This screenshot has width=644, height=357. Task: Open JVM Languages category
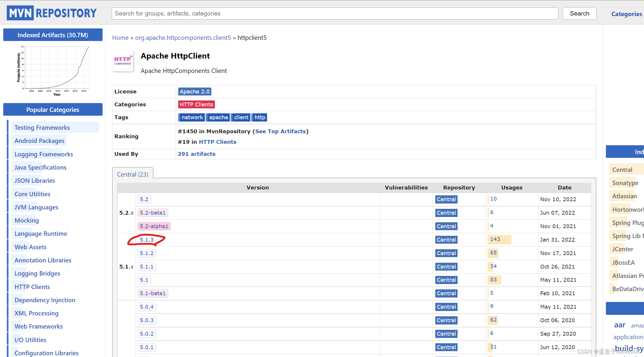pos(36,207)
